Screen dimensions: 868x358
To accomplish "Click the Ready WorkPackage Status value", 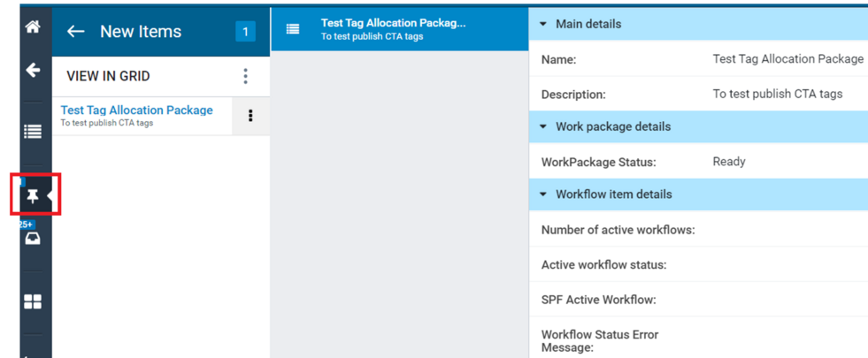I will point(729,162).
